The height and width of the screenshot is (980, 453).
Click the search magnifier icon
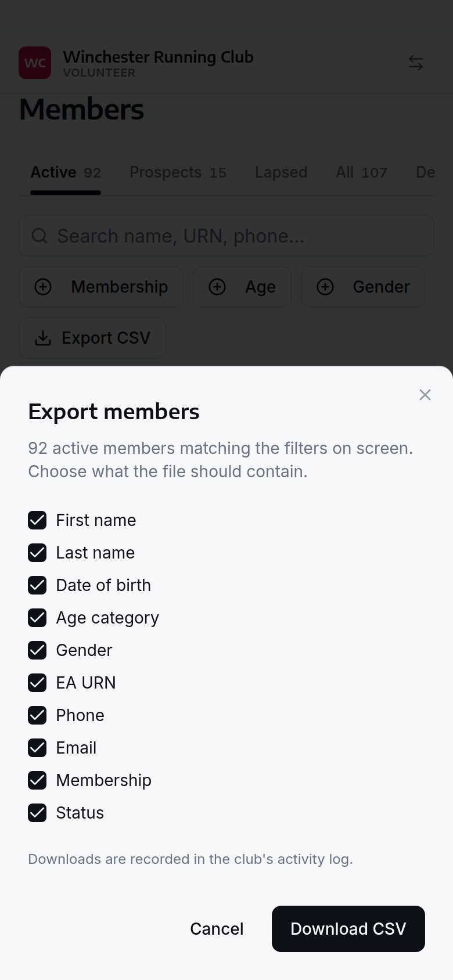(39, 236)
